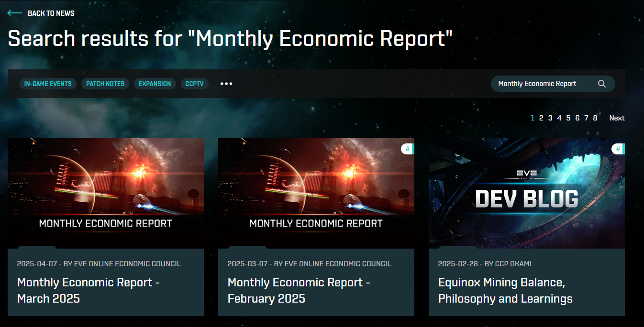
Task: Go to results page 6
Action: point(577,118)
